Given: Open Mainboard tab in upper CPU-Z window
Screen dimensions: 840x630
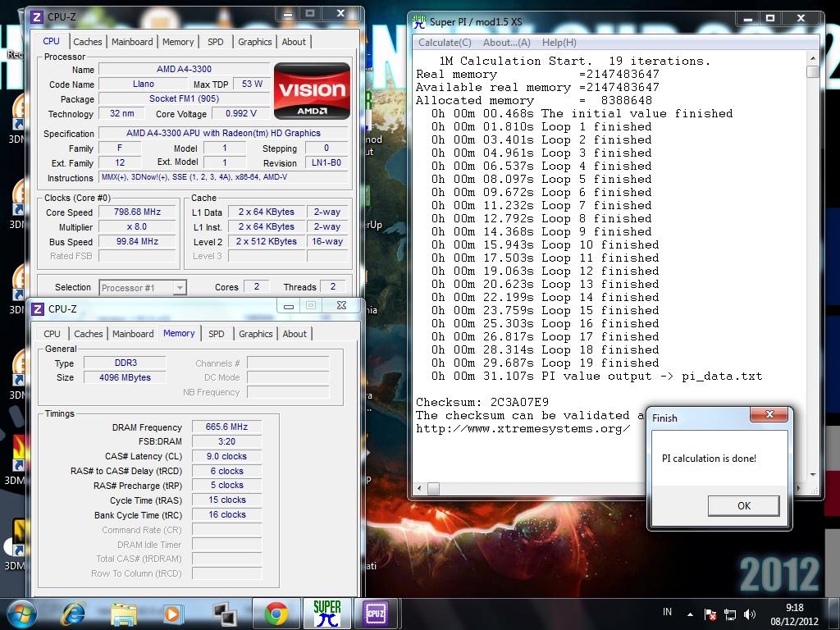Looking at the screenshot, I should (x=132, y=42).
